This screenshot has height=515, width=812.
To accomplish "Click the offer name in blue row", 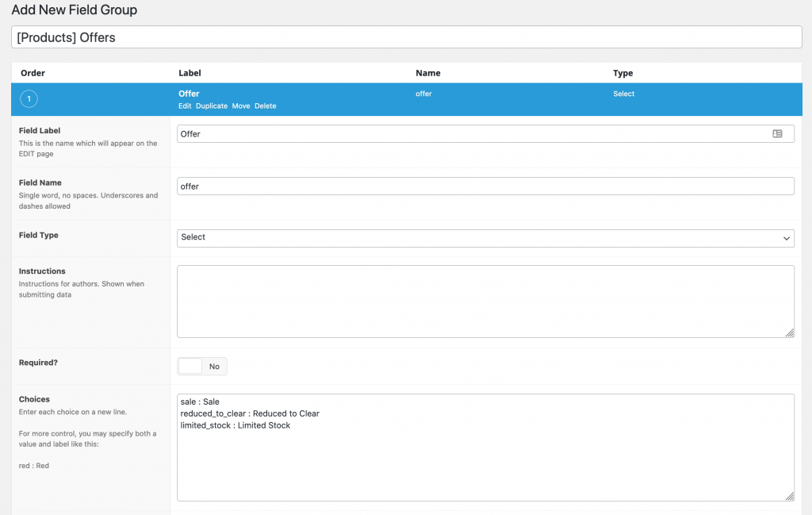I will [x=423, y=94].
